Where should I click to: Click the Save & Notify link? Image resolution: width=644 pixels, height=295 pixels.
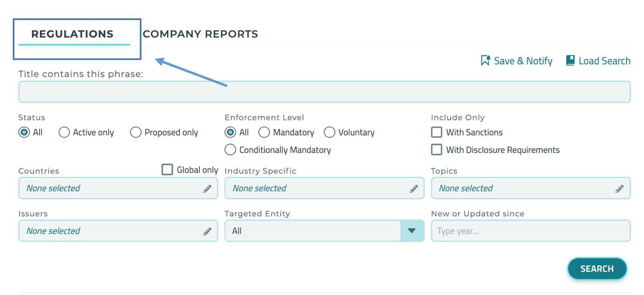[x=517, y=61]
